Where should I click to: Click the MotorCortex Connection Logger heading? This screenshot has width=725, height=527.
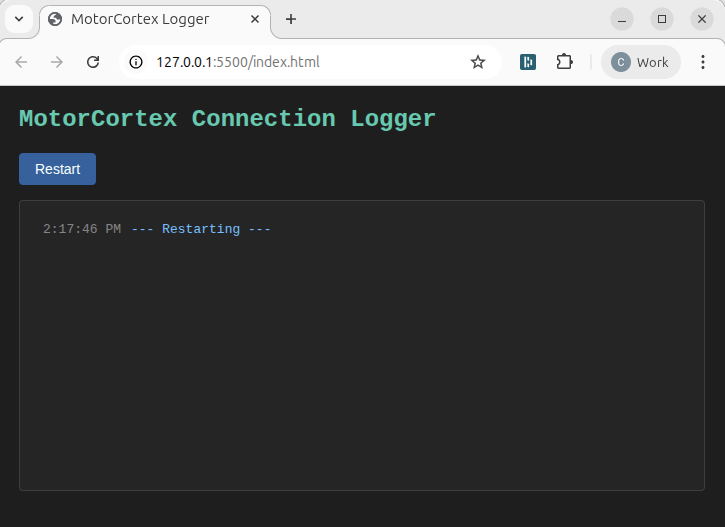tap(227, 118)
